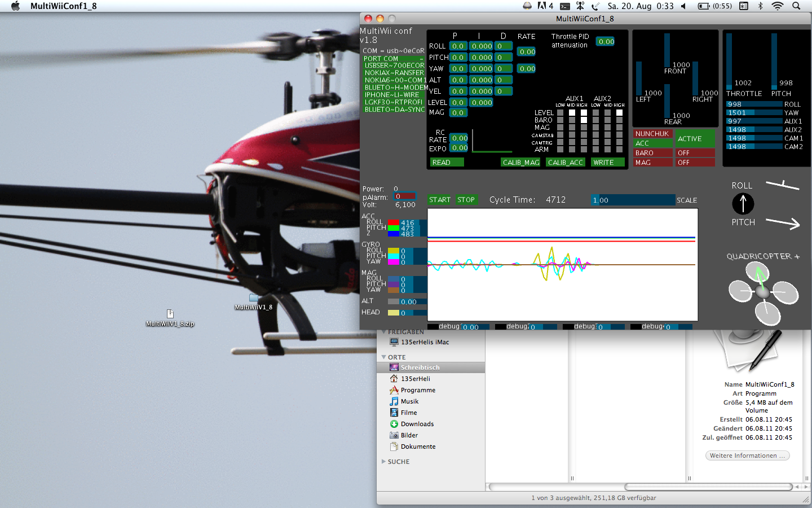Toggle gray ALT graph swatch
Screen dimensions: 812x508
point(393,301)
